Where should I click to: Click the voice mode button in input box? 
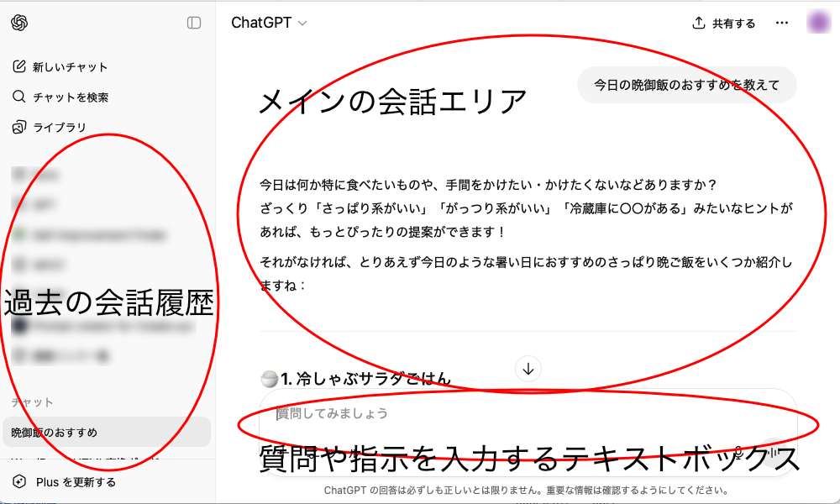[x=774, y=453]
